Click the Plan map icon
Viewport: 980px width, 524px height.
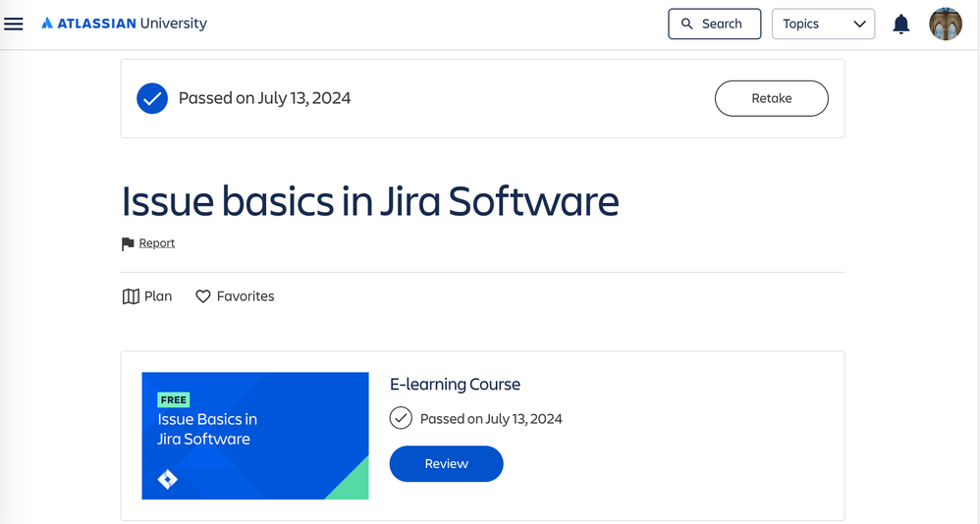click(131, 296)
